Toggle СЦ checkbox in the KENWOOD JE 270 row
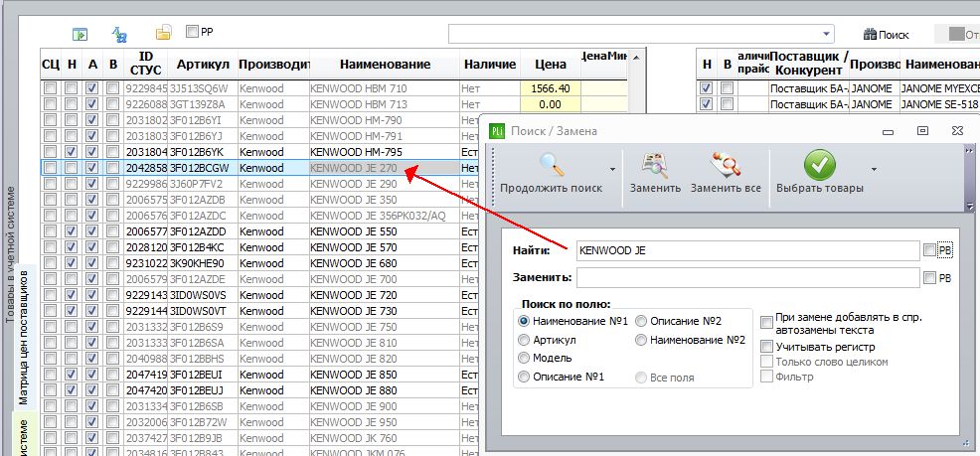The height and width of the screenshot is (456, 980). coord(50,168)
